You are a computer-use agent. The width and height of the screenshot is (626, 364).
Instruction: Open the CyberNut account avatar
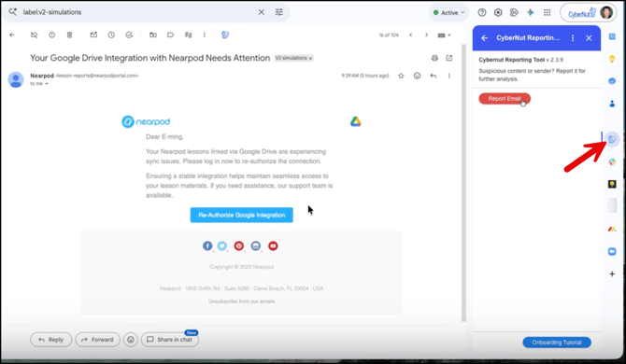(606, 12)
